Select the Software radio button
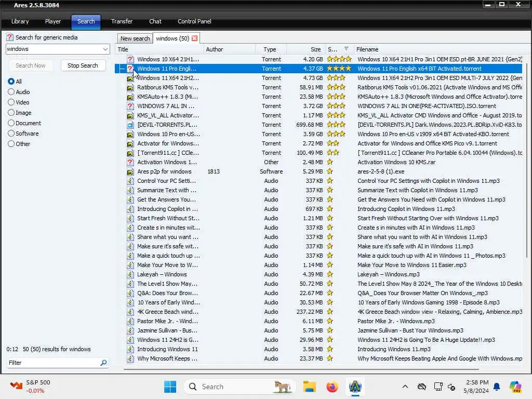 coord(11,134)
